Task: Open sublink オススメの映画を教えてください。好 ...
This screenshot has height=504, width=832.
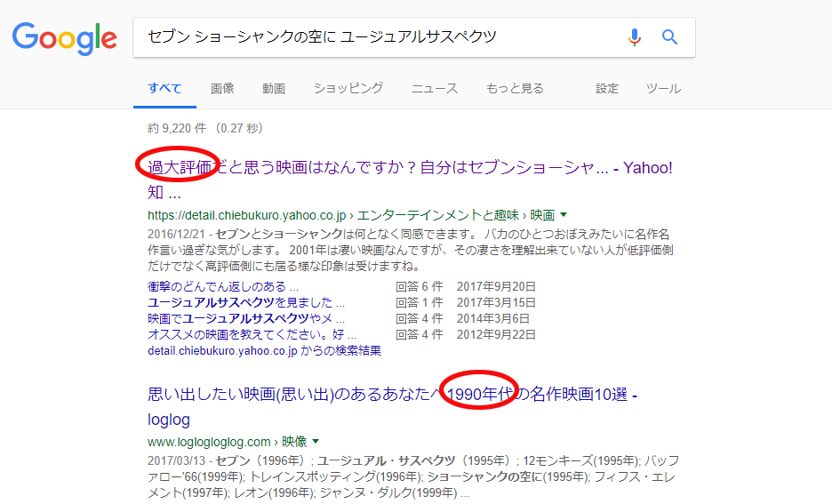Action: tap(252, 335)
